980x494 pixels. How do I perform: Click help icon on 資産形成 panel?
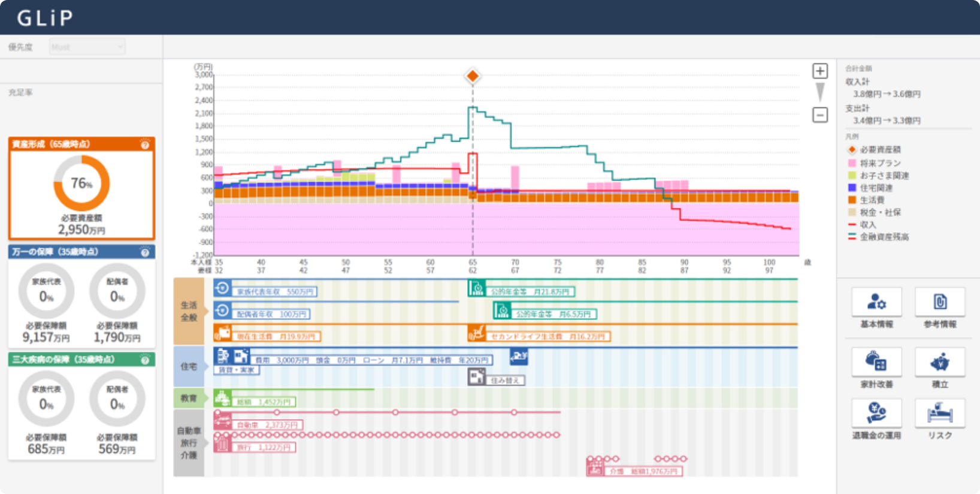[145, 144]
